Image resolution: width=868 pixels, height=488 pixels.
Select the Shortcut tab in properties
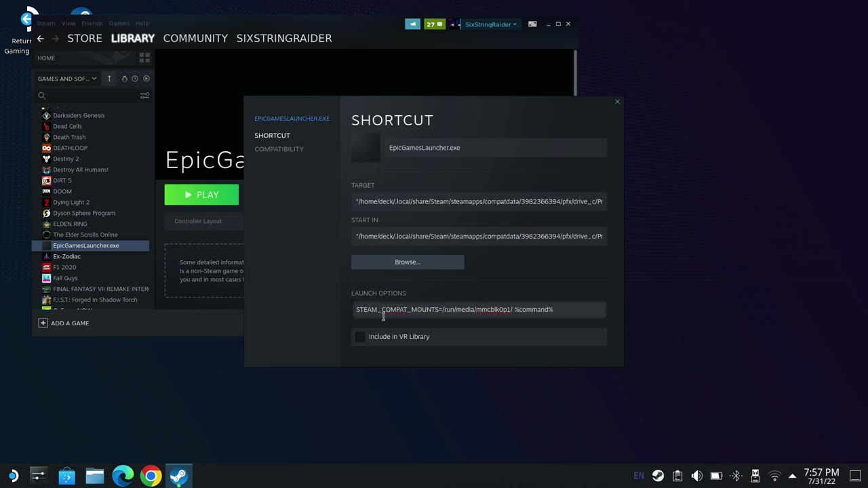pyautogui.click(x=272, y=136)
